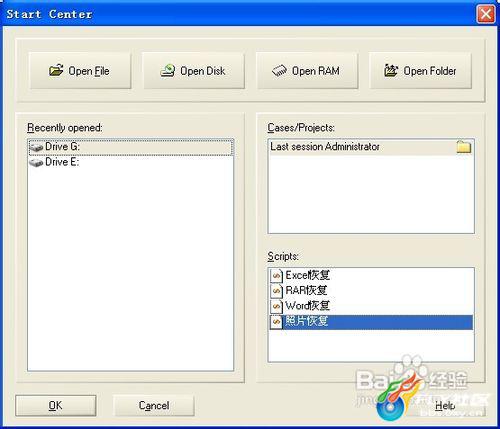This screenshot has height=429, width=500.
Task: Select Drive G: in Recently opened
Action: [131, 147]
